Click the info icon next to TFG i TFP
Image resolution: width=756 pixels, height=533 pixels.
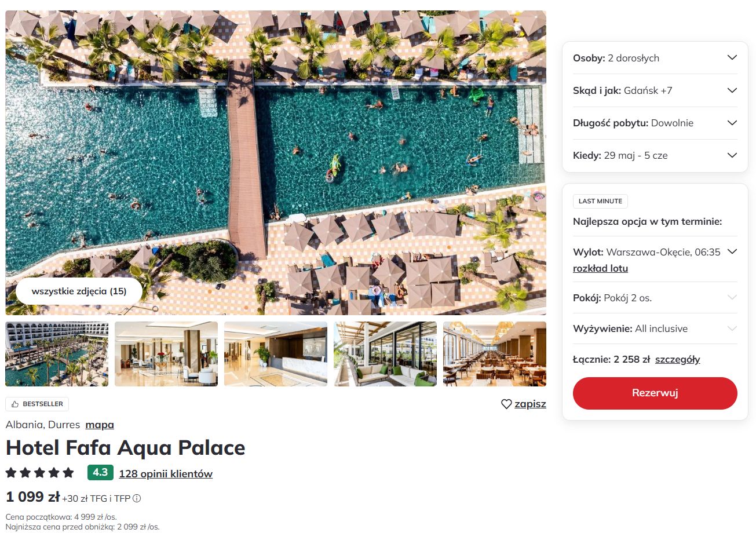(x=137, y=498)
